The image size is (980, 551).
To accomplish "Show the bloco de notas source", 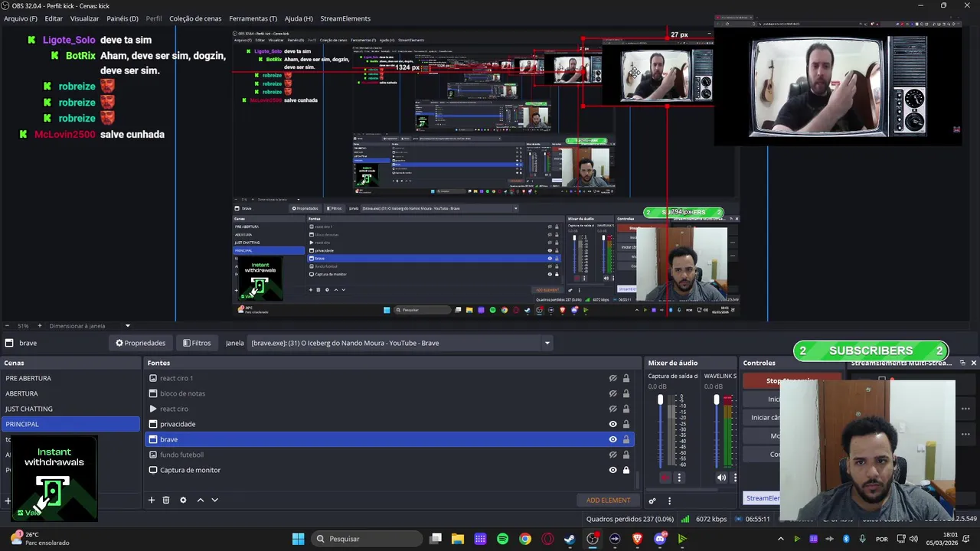I will 612,393.
